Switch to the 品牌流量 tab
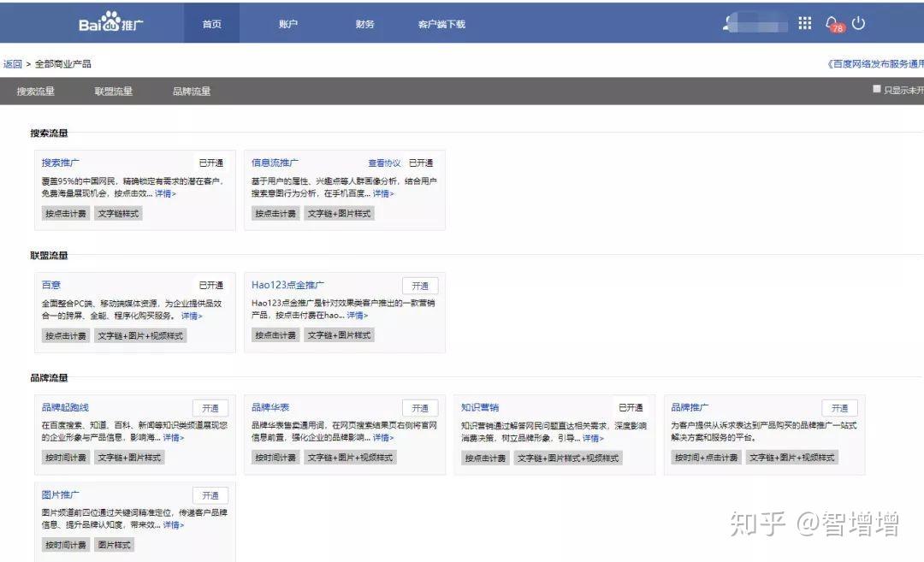924x562 pixels. tap(192, 92)
